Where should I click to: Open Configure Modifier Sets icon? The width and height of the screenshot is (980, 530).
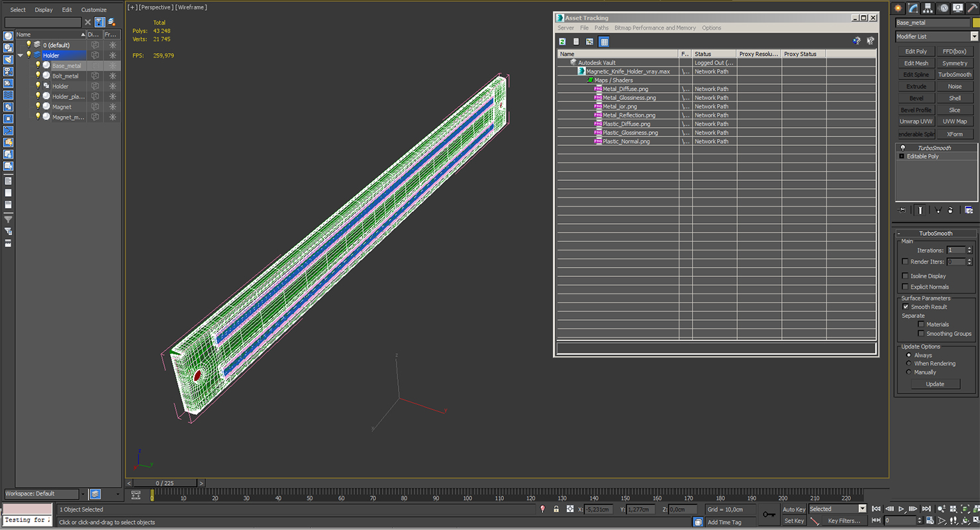click(969, 210)
